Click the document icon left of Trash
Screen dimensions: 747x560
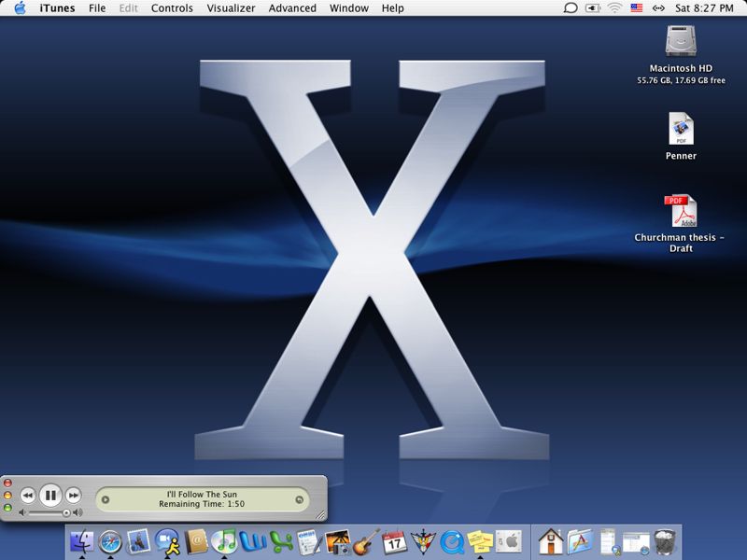[x=609, y=542]
